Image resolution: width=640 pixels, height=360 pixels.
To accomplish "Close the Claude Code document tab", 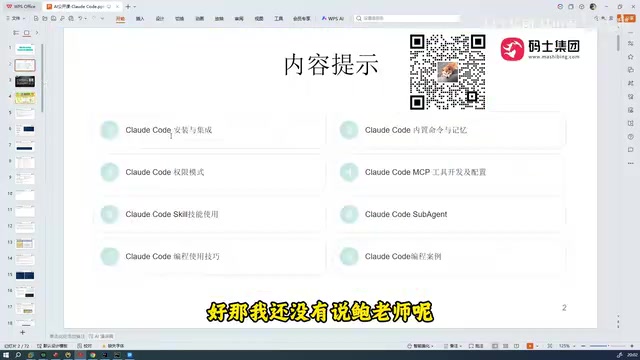I will click(x=118, y=7).
